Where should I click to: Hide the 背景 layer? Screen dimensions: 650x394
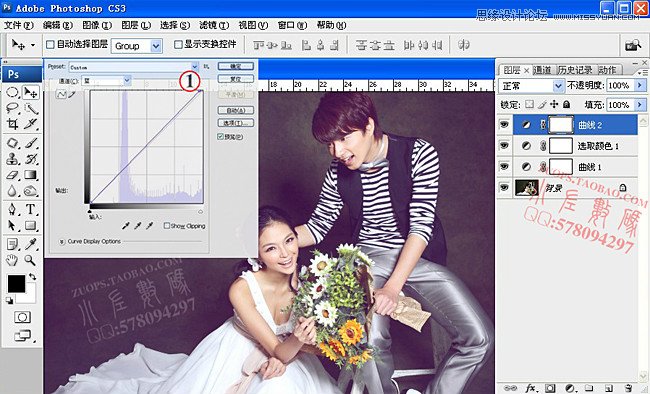pos(504,187)
